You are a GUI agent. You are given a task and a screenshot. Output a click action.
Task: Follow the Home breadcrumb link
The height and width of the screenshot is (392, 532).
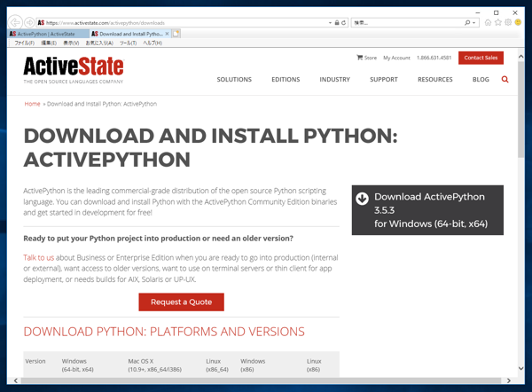coord(32,104)
